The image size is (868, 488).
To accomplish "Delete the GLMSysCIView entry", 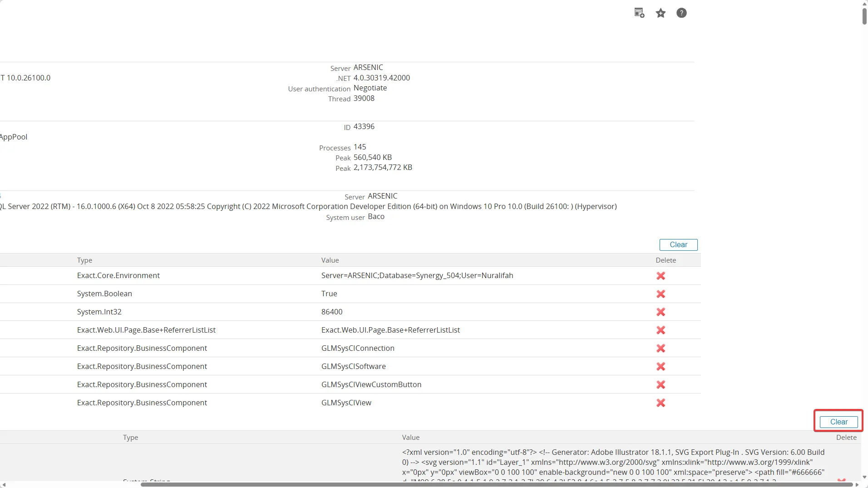I will point(661,403).
